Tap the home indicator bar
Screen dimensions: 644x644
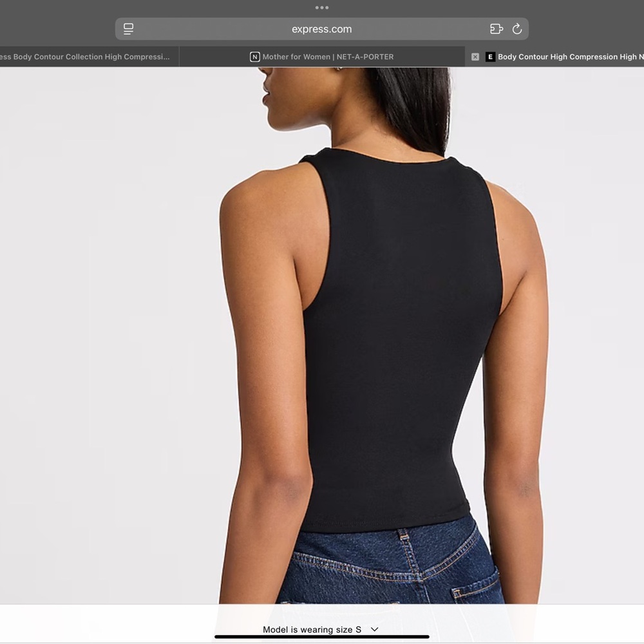321,637
